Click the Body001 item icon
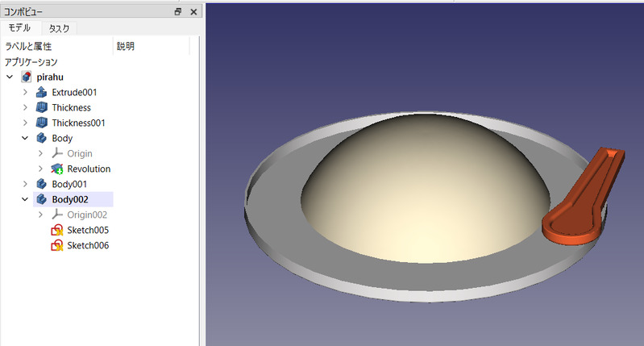 point(41,184)
